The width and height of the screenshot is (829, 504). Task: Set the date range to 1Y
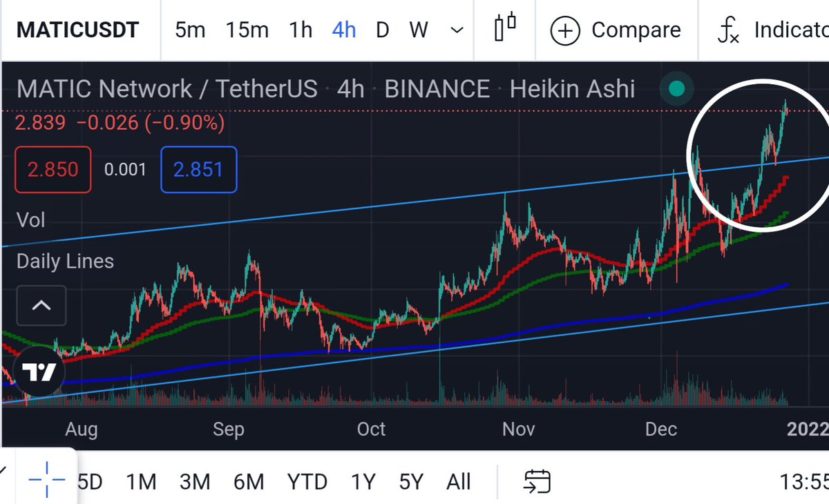coord(363,481)
